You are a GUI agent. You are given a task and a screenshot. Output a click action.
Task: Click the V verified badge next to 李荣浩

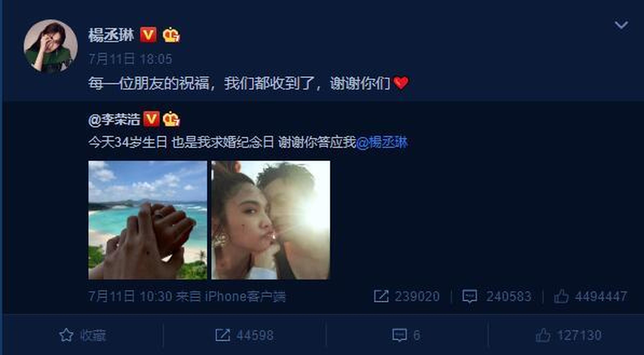coord(151,119)
